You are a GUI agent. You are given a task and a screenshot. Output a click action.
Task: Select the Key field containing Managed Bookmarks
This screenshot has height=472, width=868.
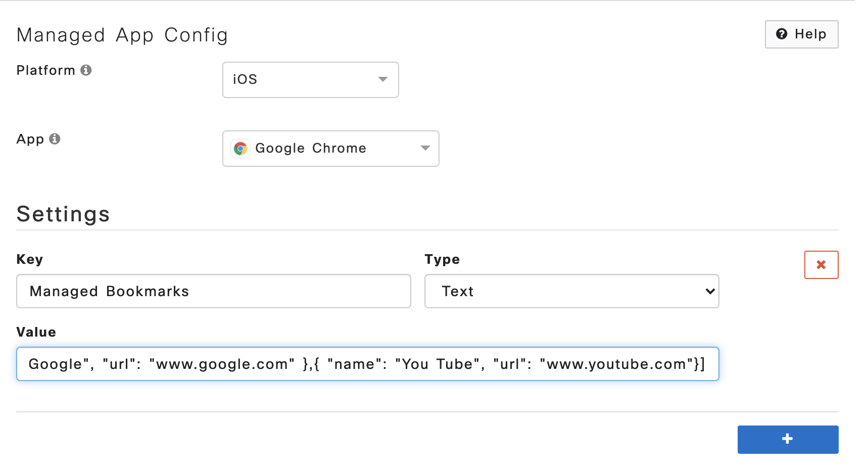pyautogui.click(x=213, y=291)
